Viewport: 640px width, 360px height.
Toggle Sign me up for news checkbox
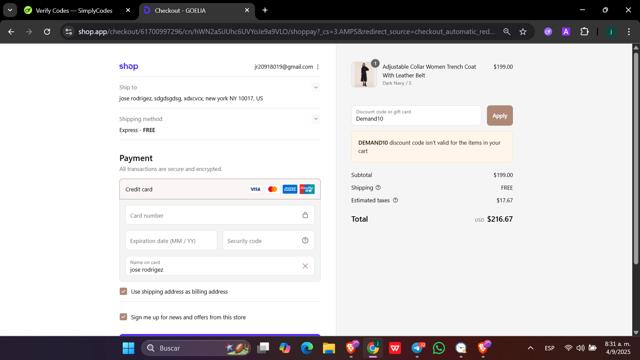[123, 317]
